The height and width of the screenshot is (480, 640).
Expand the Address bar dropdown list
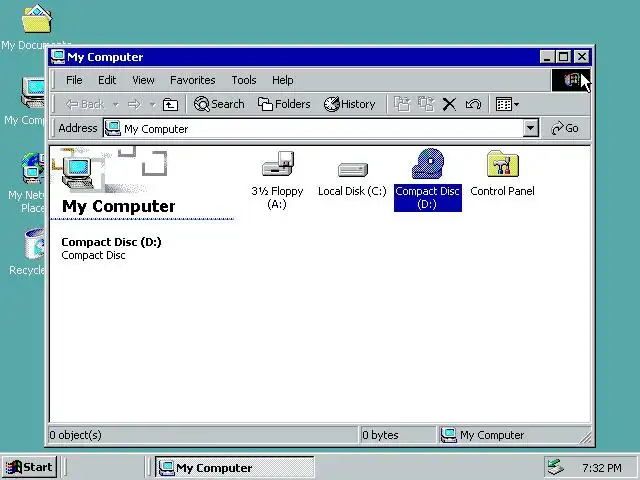(x=530, y=128)
